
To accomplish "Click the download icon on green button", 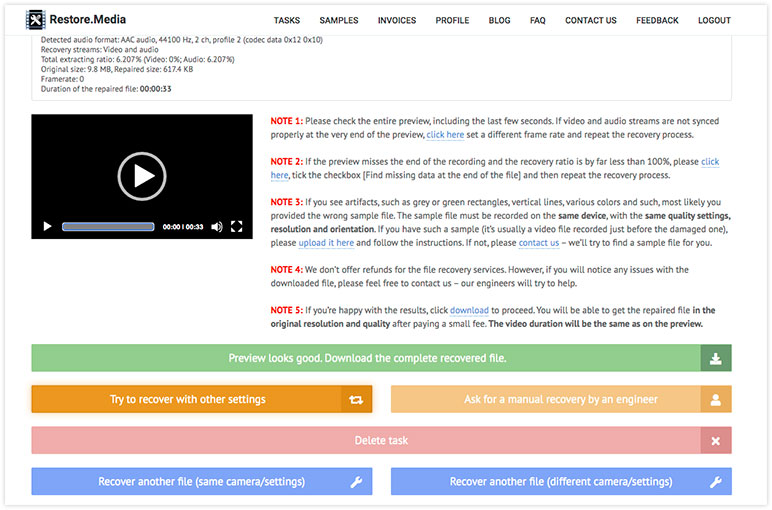I will click(716, 358).
